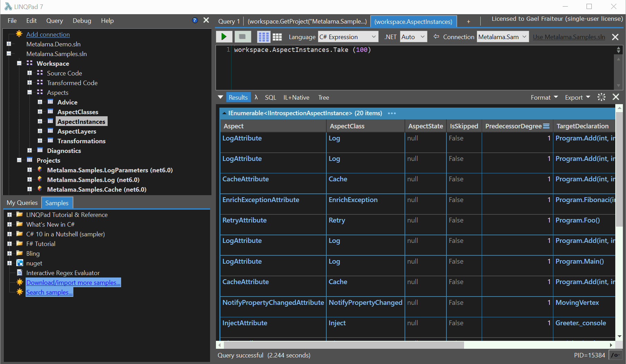The height and width of the screenshot is (364, 626).
Task: Close the results panel with X
Action: (616, 97)
